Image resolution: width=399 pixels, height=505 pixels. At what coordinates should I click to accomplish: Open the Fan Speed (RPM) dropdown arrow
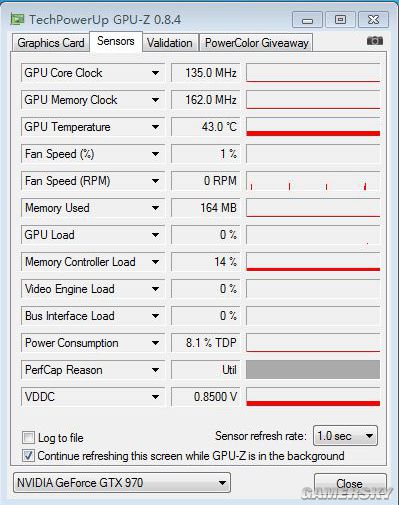155,181
